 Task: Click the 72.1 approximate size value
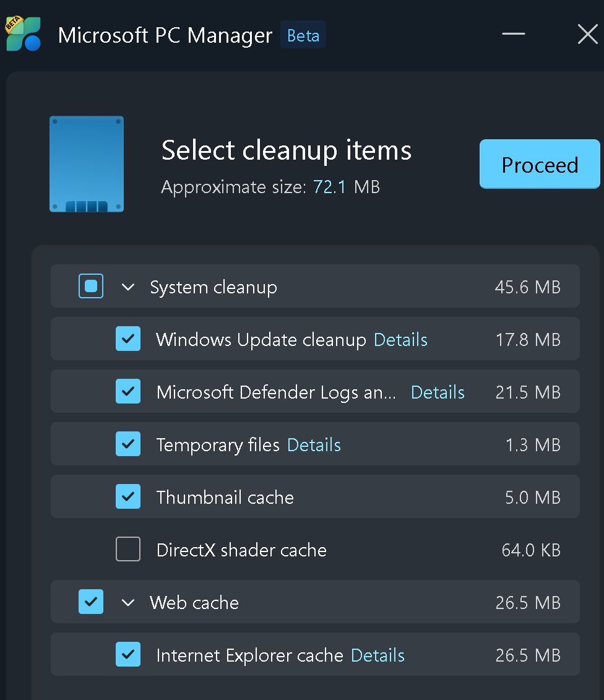[x=329, y=187]
